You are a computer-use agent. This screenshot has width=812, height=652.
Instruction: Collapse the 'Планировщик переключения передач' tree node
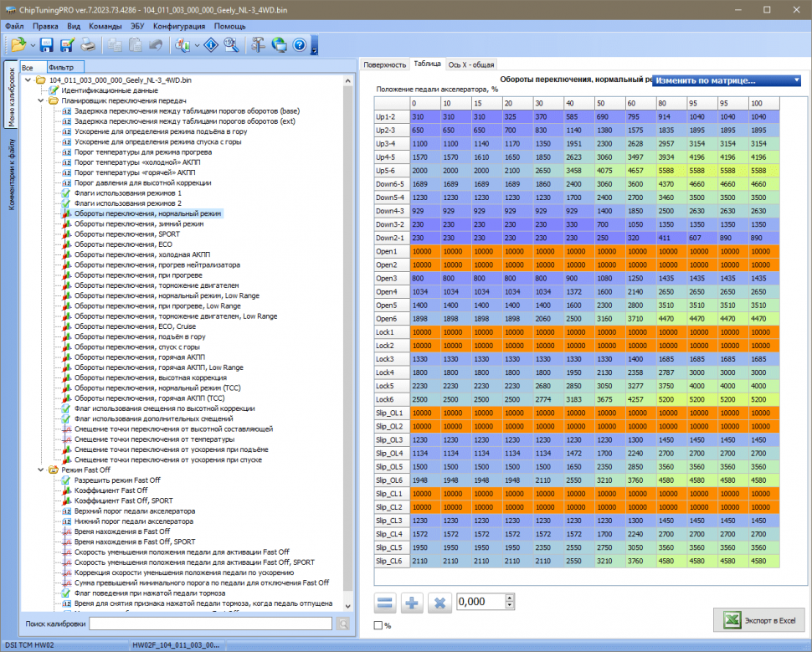click(x=42, y=100)
